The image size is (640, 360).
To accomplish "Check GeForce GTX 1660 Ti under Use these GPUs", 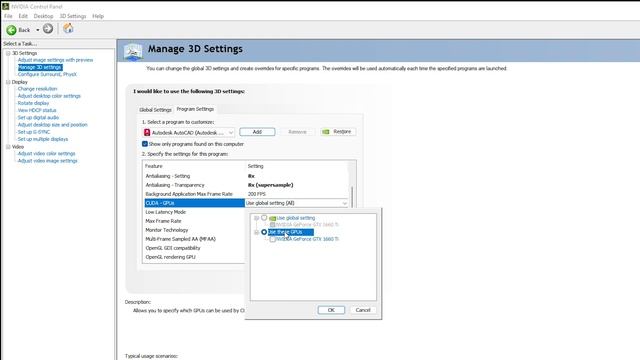I will 273,239.
